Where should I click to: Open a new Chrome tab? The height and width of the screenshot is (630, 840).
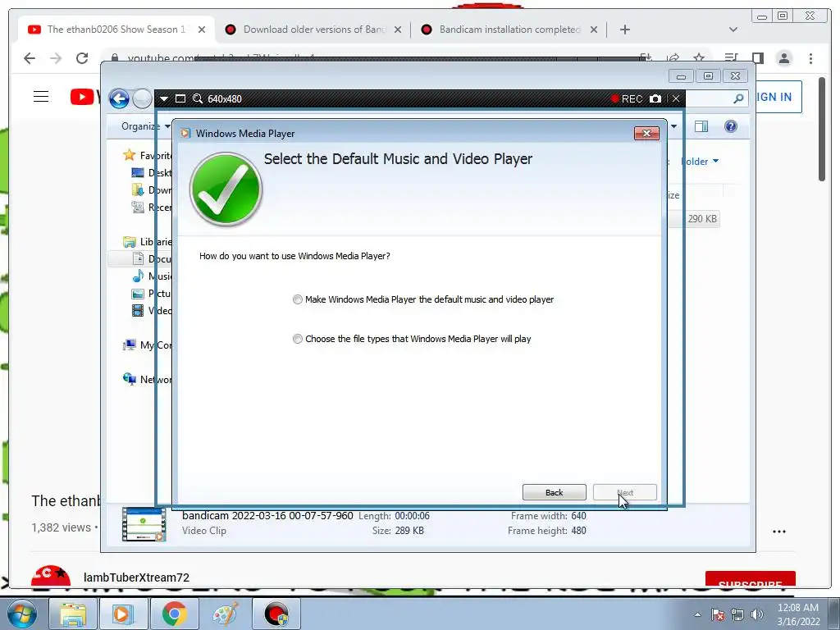coord(624,30)
